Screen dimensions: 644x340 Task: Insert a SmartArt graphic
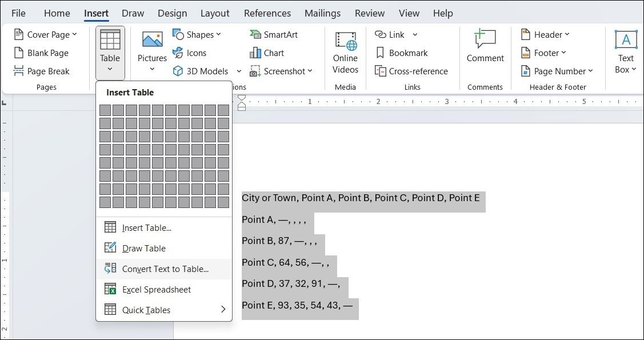273,34
